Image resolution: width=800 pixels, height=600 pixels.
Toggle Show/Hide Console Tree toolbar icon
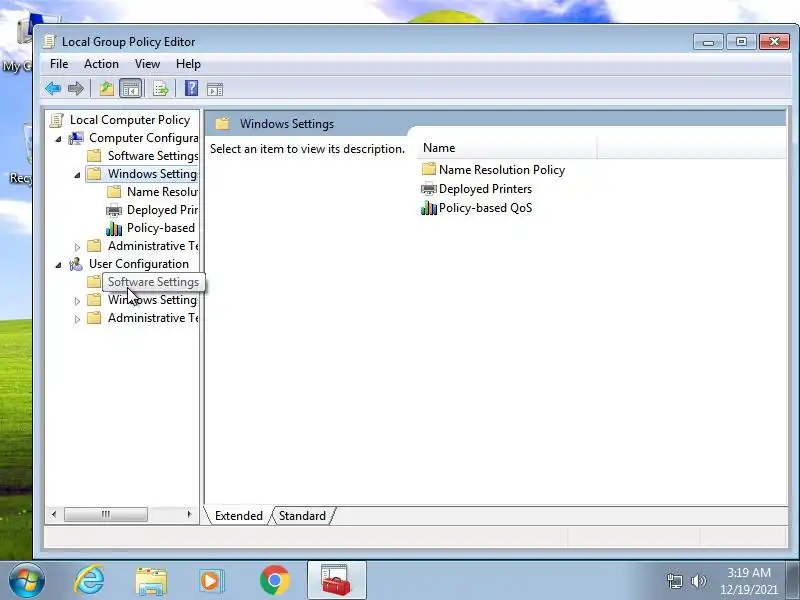[131, 89]
